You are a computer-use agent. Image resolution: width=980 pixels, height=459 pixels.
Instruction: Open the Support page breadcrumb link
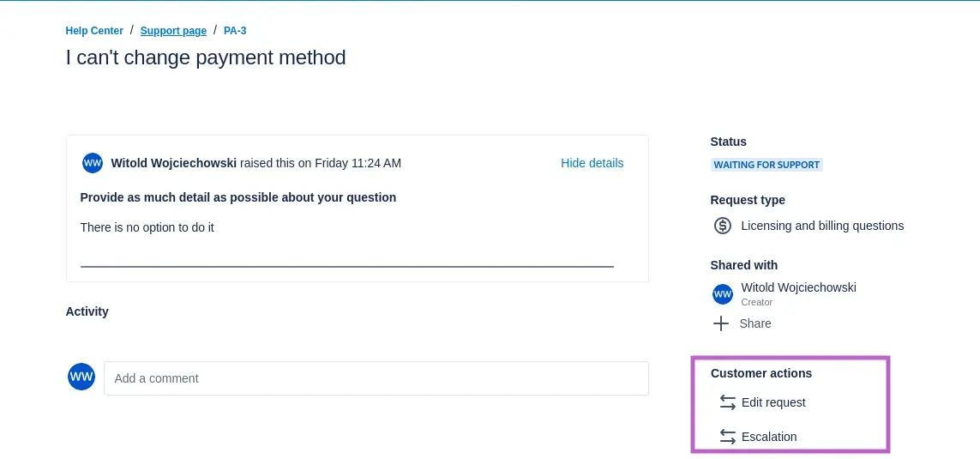pos(173,31)
